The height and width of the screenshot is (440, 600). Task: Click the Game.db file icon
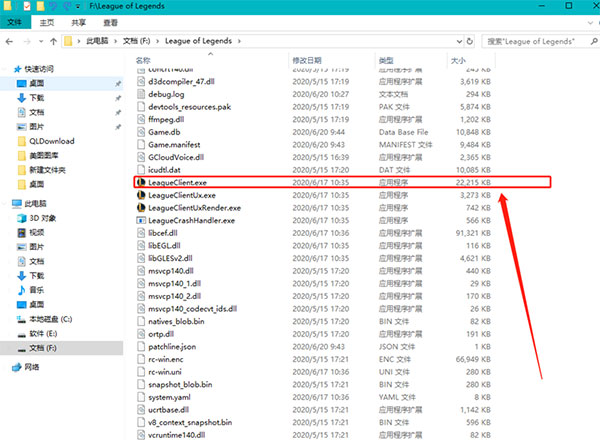(x=141, y=132)
